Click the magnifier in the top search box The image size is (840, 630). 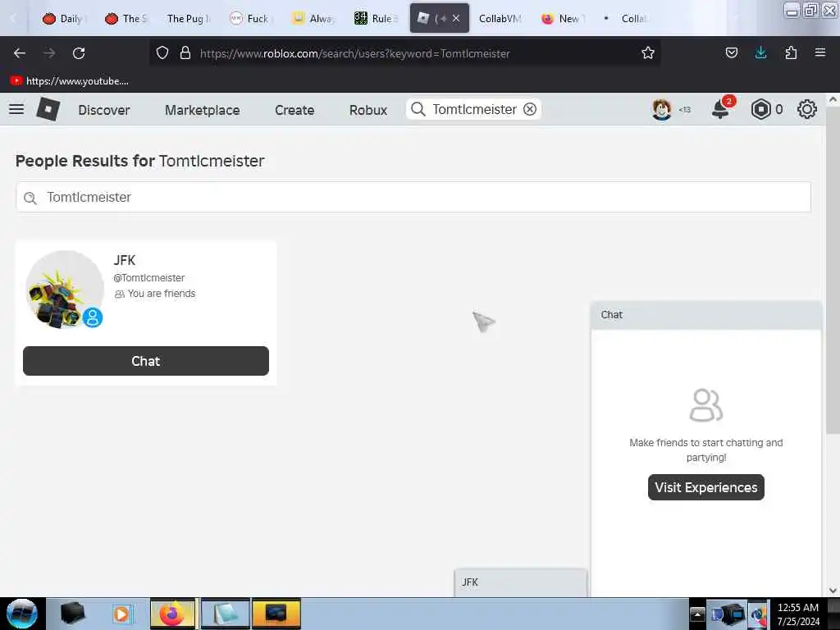(x=418, y=109)
